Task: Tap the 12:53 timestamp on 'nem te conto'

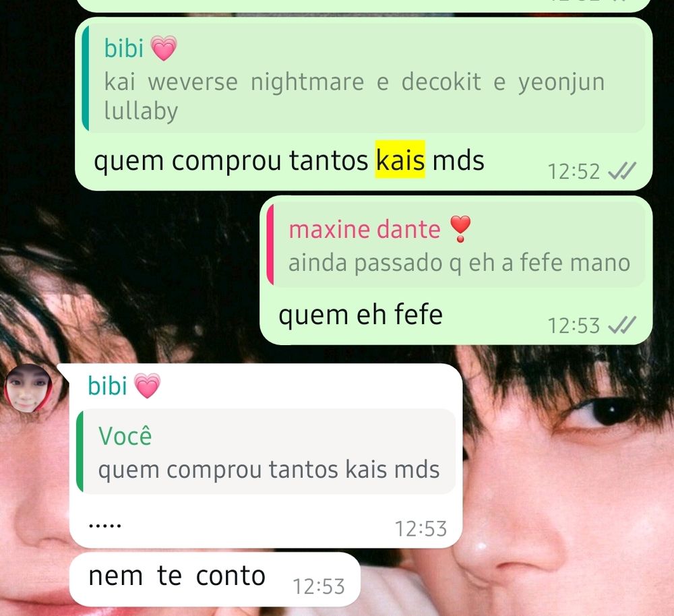Action: [x=319, y=586]
